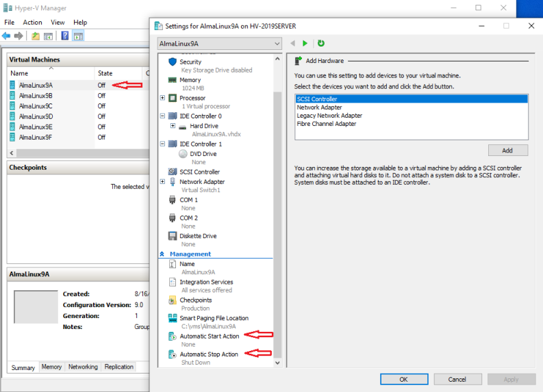Open the Help menu
The width and height of the screenshot is (543, 392).
[x=80, y=23]
